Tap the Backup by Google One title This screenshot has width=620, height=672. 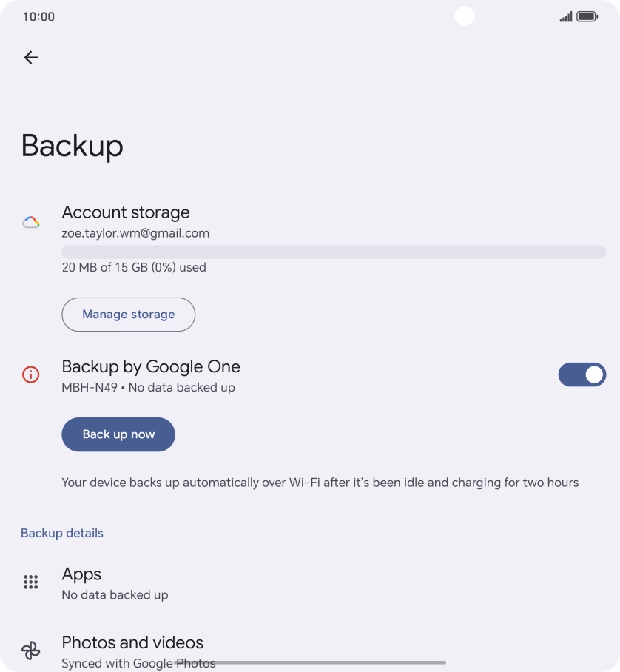(151, 366)
